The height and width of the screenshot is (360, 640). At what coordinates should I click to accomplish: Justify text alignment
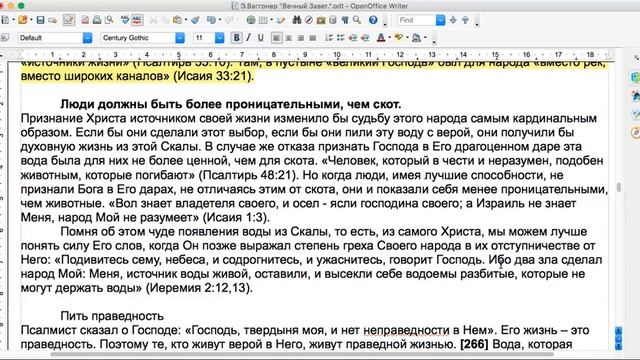pos(313,38)
